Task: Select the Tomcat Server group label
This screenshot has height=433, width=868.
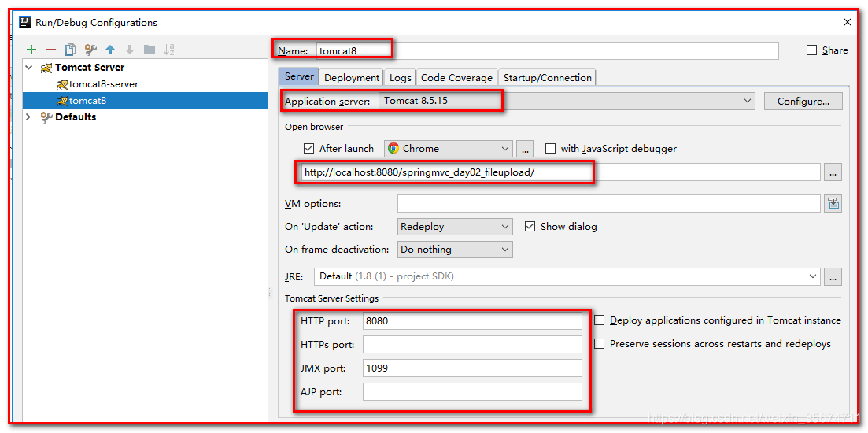Action: click(90, 68)
